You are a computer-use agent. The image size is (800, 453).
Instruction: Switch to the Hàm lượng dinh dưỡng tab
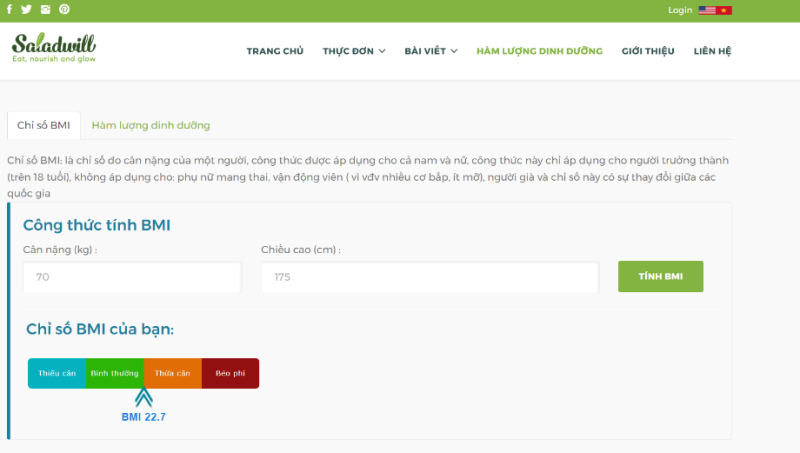coord(150,126)
